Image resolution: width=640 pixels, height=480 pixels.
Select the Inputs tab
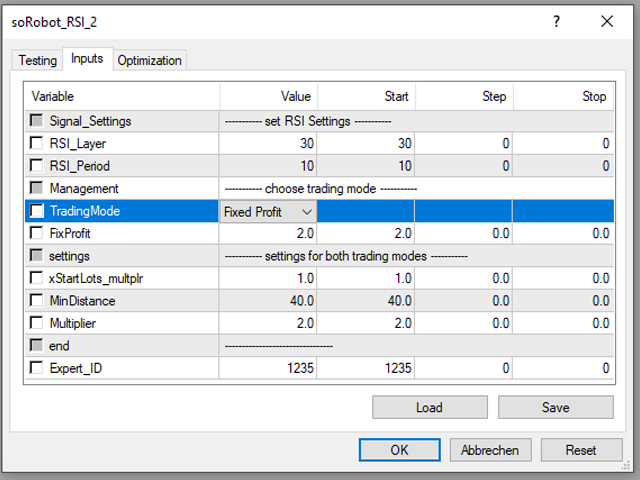point(87,59)
